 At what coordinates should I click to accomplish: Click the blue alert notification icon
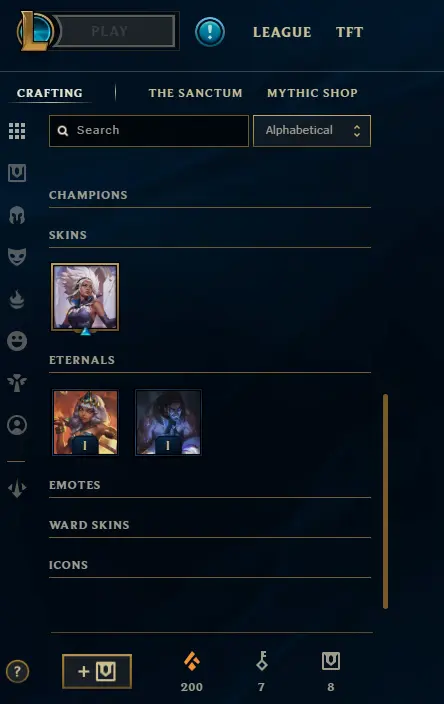tap(210, 32)
